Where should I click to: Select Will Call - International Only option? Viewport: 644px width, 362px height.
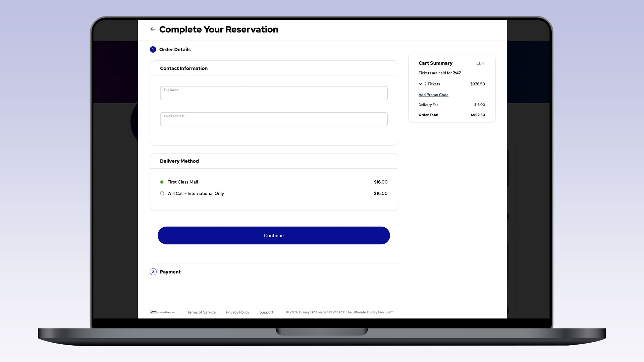tap(162, 193)
